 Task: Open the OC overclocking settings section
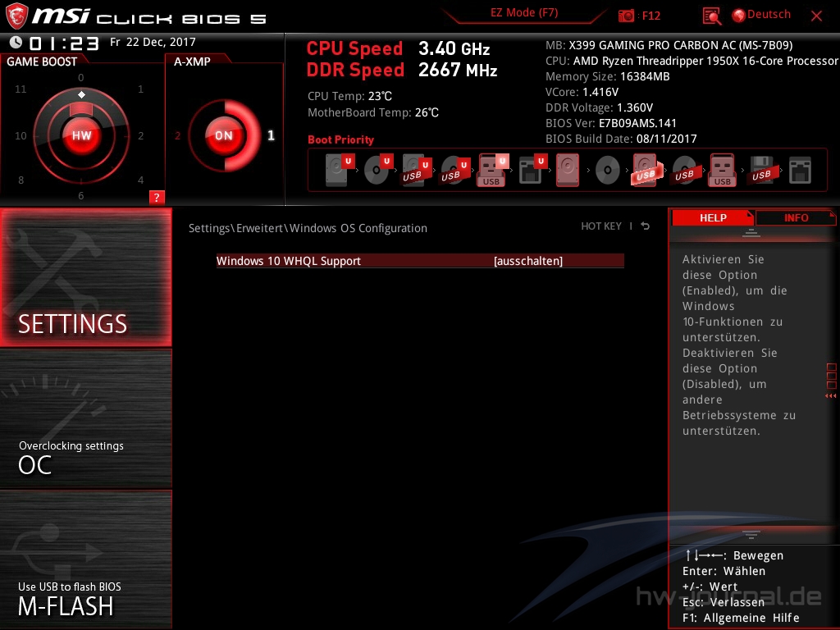click(85, 419)
